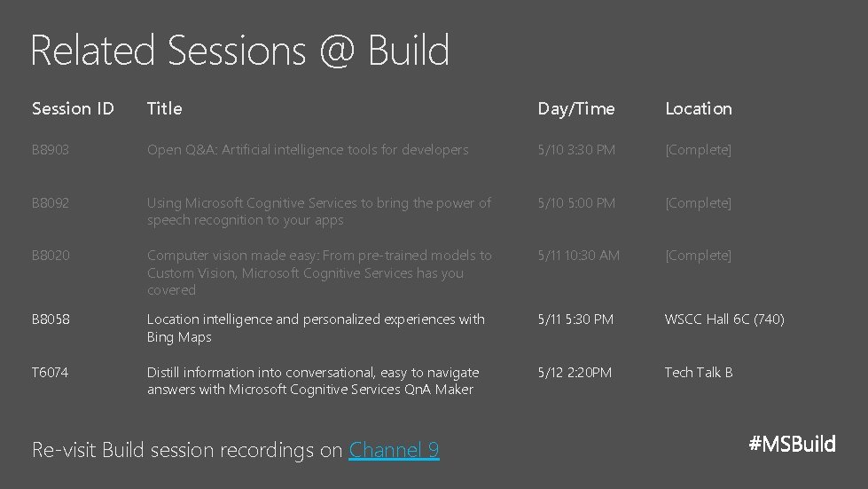Click the QnA Maker session title
The width and height of the screenshot is (868, 489).
tap(312, 381)
